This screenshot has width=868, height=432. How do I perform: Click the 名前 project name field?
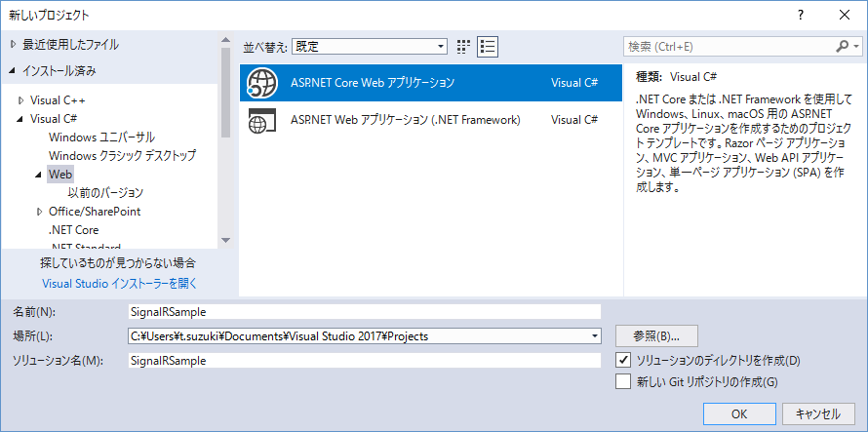tap(364, 312)
